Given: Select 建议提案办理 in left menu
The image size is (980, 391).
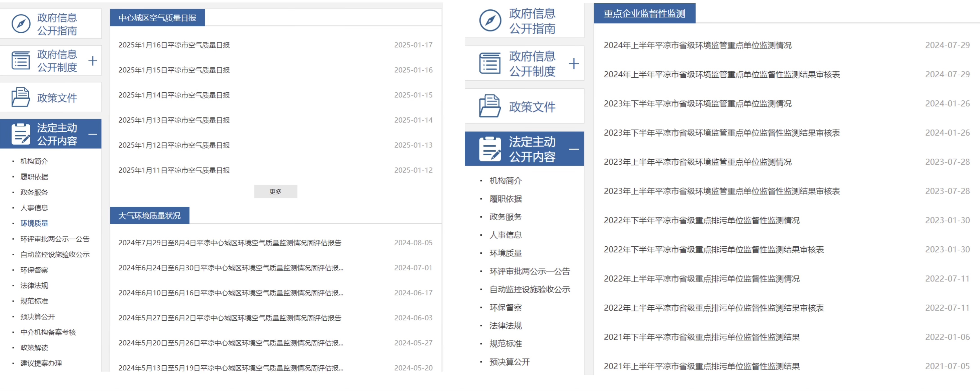Looking at the screenshot, I should (41, 363).
